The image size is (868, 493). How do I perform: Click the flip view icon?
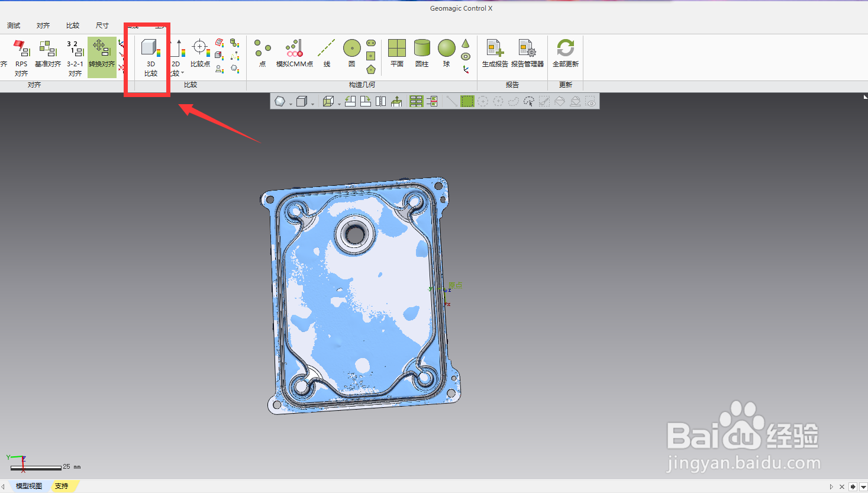pos(381,101)
